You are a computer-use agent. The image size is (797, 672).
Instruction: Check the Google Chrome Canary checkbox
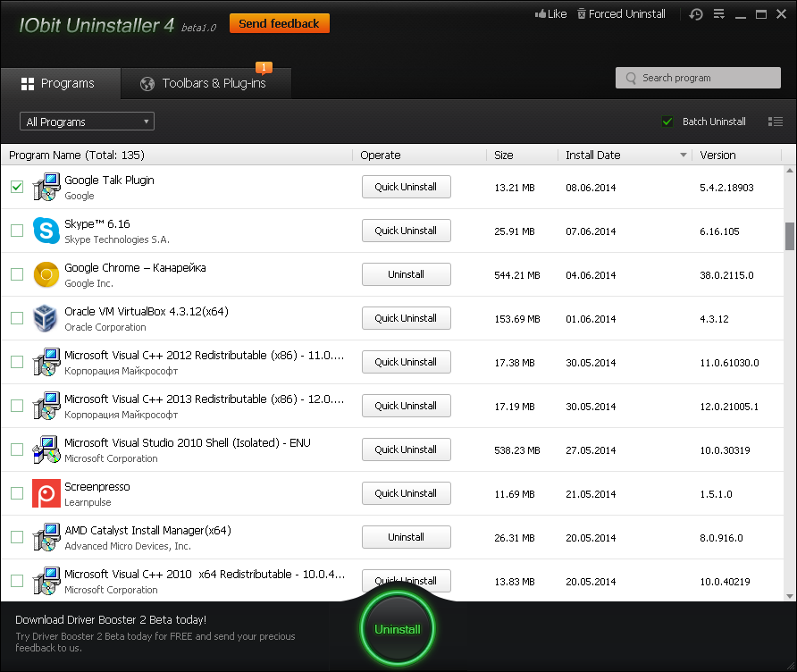click(17, 274)
